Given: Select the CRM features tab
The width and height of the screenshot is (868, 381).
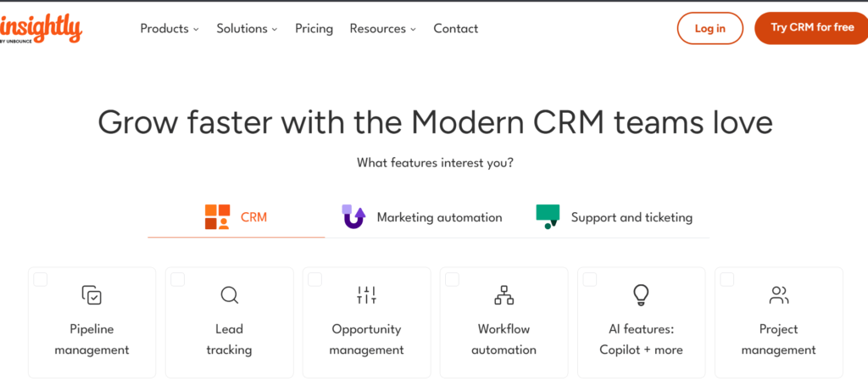Looking at the screenshot, I should click(x=236, y=217).
